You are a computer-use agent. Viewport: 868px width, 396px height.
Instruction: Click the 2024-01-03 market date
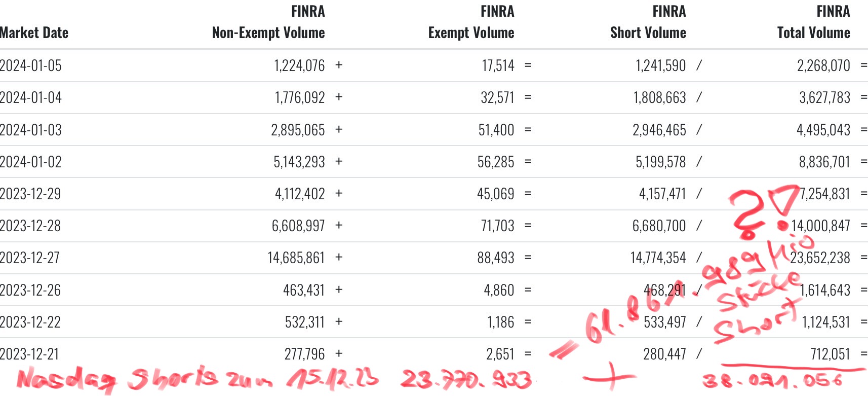click(x=31, y=130)
